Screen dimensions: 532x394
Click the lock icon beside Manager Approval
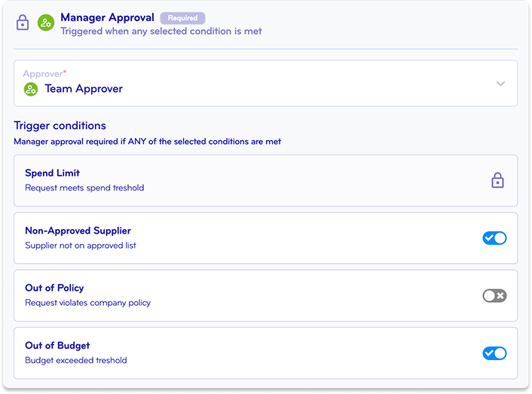click(x=23, y=23)
